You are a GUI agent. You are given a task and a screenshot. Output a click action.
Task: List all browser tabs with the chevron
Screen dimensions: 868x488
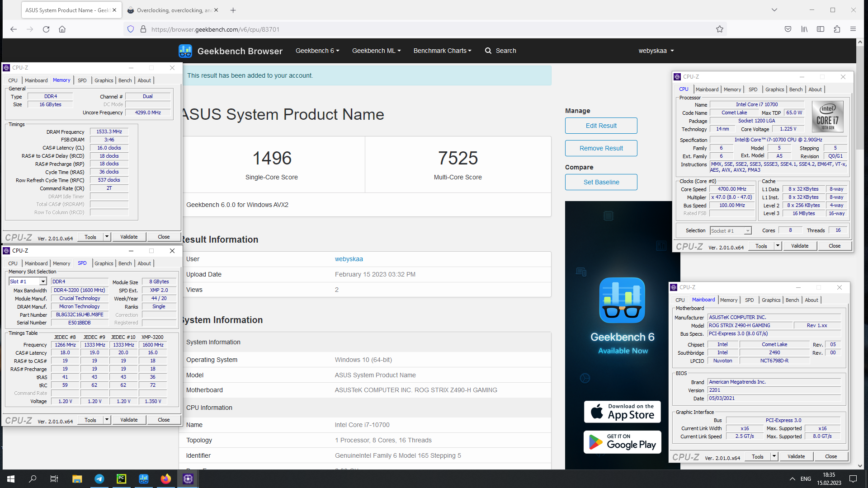pos(774,10)
